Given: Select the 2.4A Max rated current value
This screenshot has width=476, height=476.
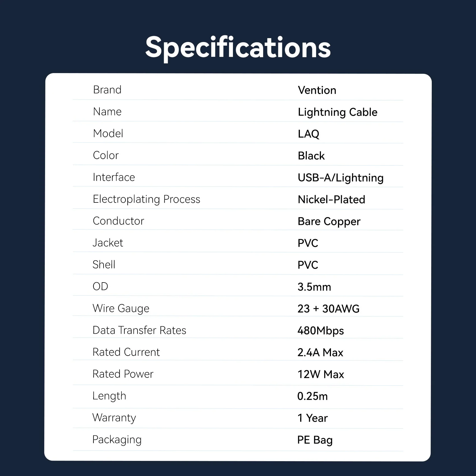Looking at the screenshot, I should (x=320, y=353).
